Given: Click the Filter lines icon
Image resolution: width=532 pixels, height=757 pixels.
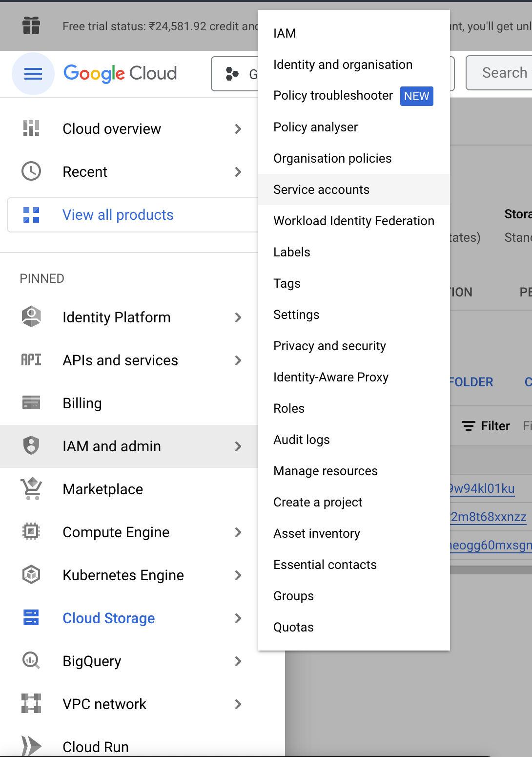Looking at the screenshot, I should coord(469,426).
